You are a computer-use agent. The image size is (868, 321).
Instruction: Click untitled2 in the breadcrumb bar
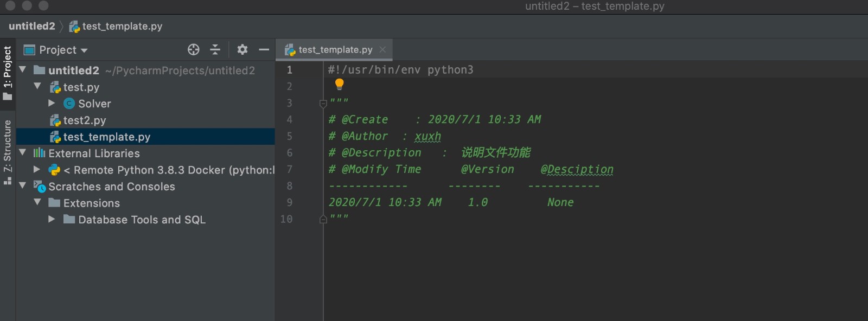32,26
